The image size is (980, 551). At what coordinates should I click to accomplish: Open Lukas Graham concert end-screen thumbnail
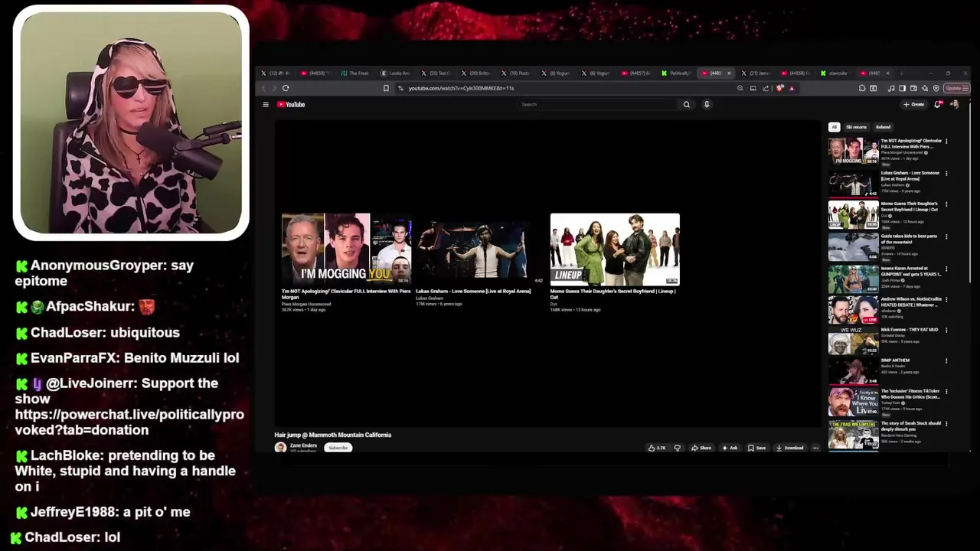pyautogui.click(x=481, y=249)
